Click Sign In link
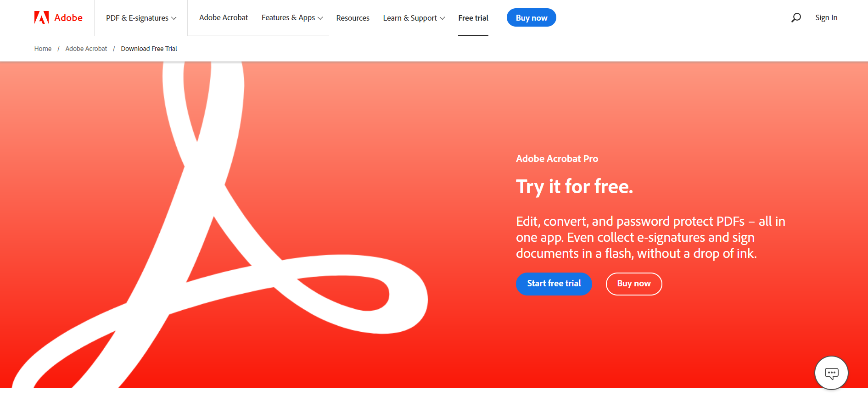The image size is (868, 407). pyautogui.click(x=826, y=17)
